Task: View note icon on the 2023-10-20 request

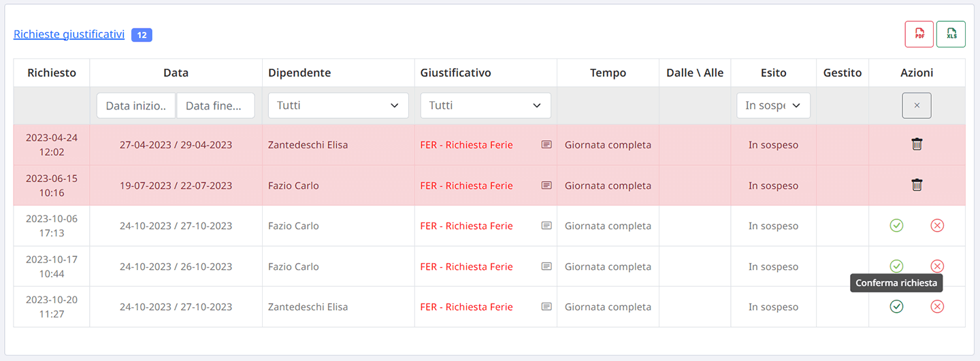Action: 546,307
